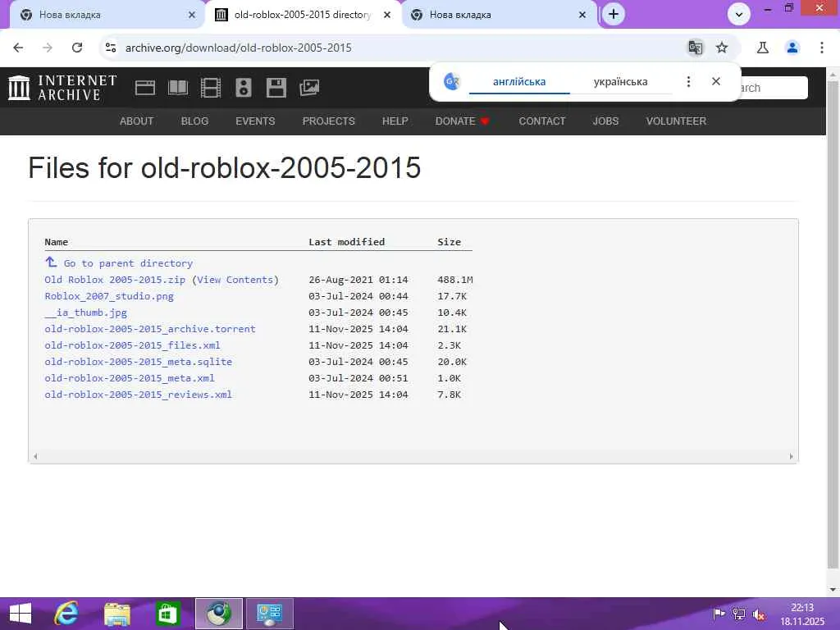Select англійська in translate popup
This screenshot has height=630, width=840.
(x=519, y=82)
